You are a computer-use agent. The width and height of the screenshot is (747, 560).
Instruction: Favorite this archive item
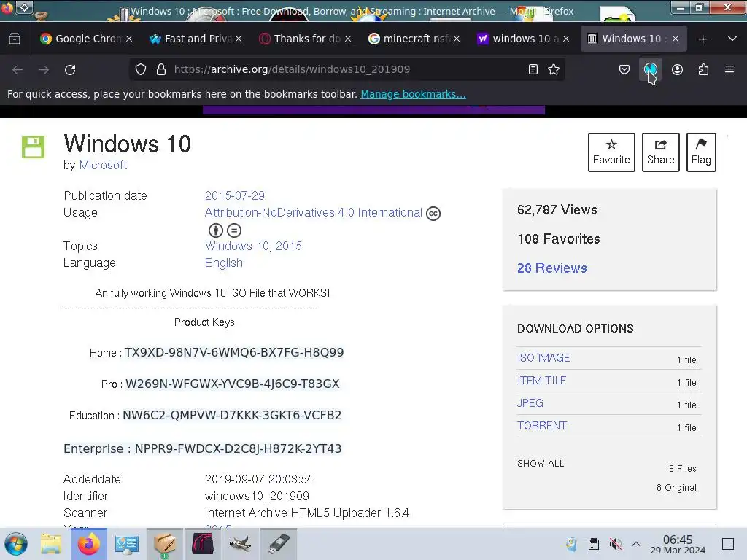[x=611, y=152]
